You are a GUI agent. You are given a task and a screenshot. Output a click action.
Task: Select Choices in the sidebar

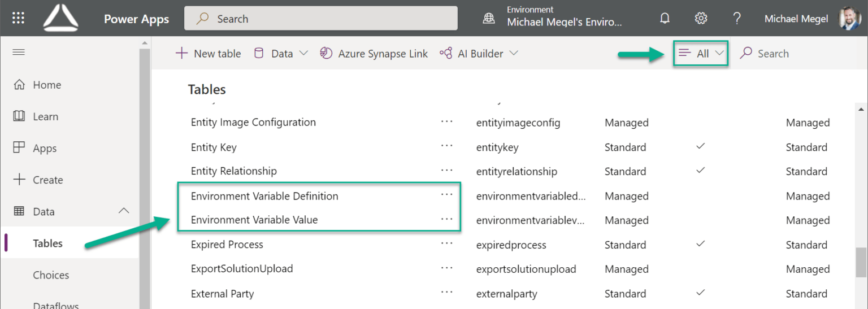[51, 275]
